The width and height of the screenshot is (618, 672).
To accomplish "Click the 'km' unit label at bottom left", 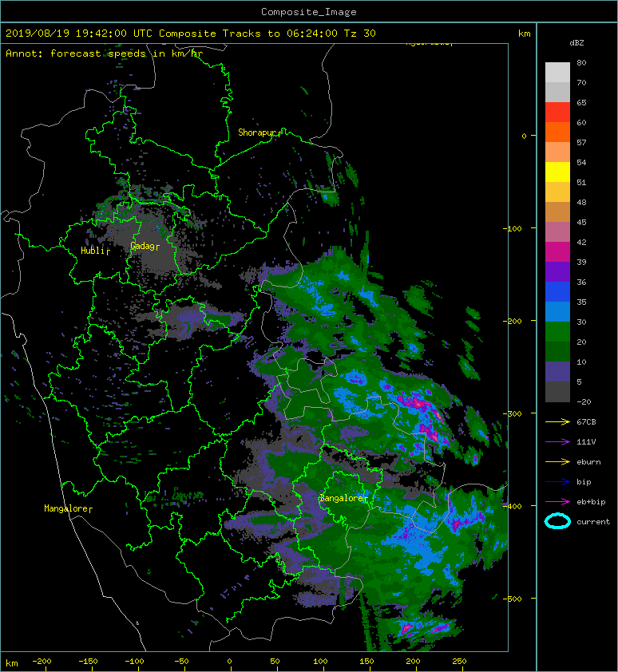I will click(x=12, y=663).
